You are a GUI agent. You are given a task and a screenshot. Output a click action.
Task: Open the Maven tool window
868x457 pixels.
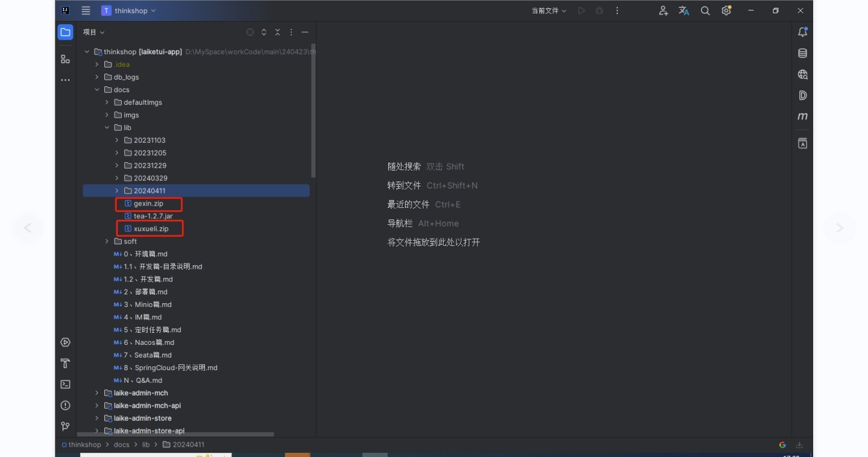pos(802,116)
